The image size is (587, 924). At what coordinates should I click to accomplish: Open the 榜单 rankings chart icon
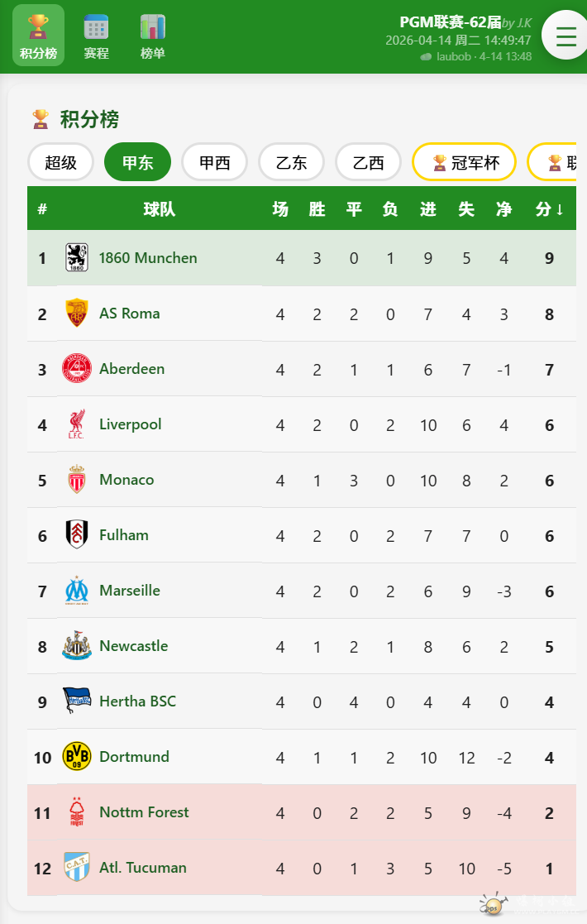click(153, 27)
